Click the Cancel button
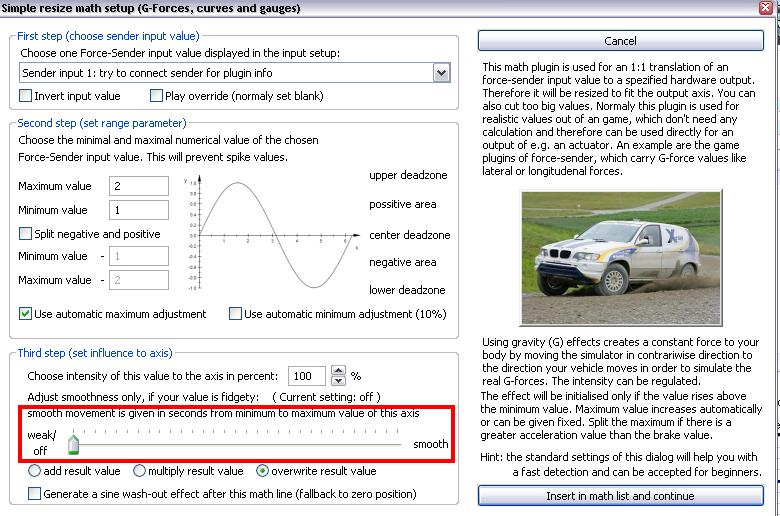This screenshot has width=780, height=516. pyautogui.click(x=620, y=41)
